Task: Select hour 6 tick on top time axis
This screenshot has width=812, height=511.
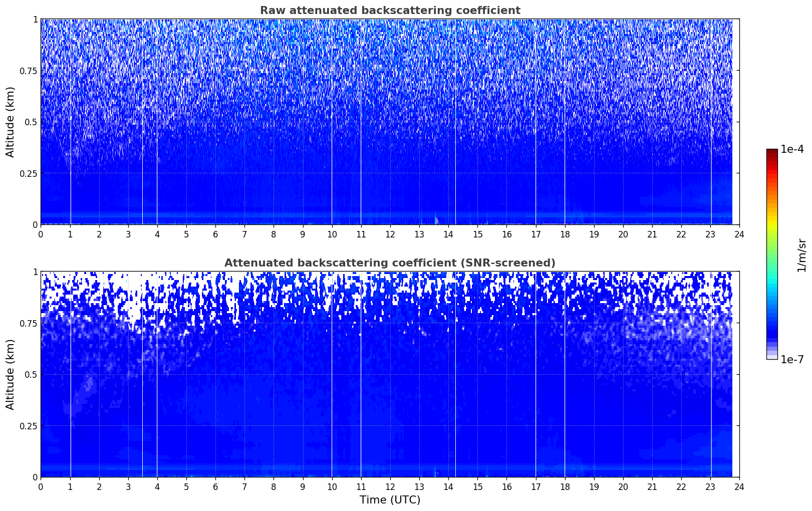Action: pos(215,234)
